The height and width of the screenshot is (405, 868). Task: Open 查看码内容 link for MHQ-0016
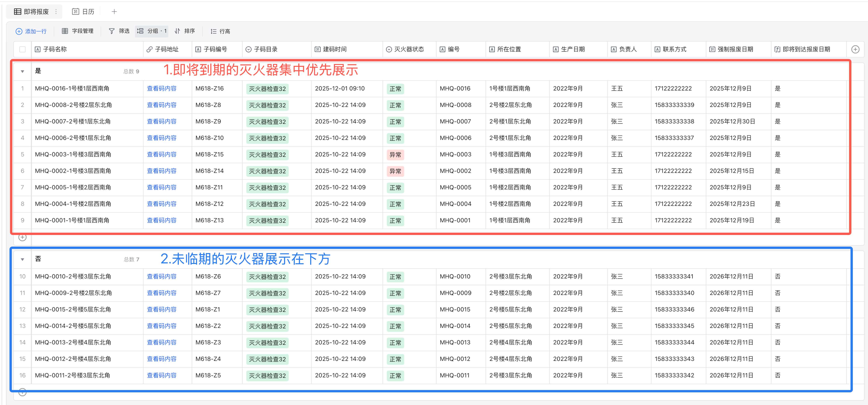(161, 88)
